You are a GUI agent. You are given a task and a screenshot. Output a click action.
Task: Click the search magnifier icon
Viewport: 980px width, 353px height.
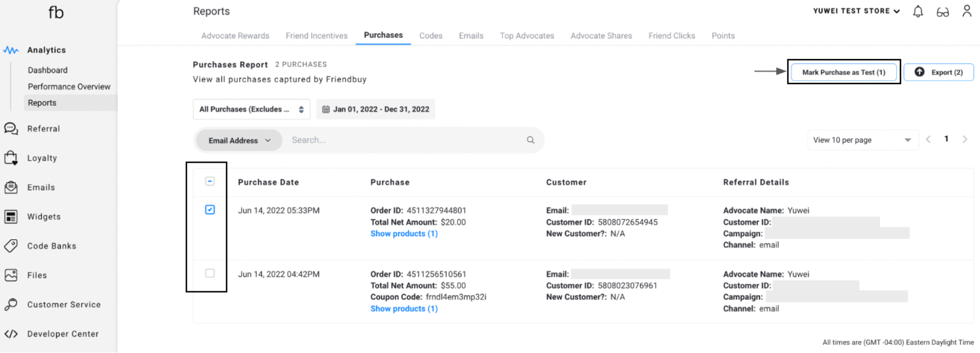point(530,140)
